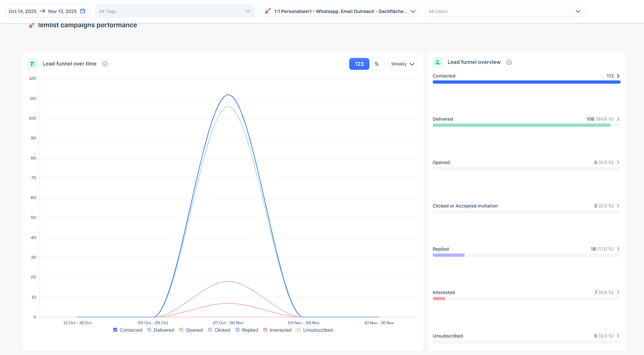
Task: Open the Weekly interval dropdown
Action: tap(402, 64)
